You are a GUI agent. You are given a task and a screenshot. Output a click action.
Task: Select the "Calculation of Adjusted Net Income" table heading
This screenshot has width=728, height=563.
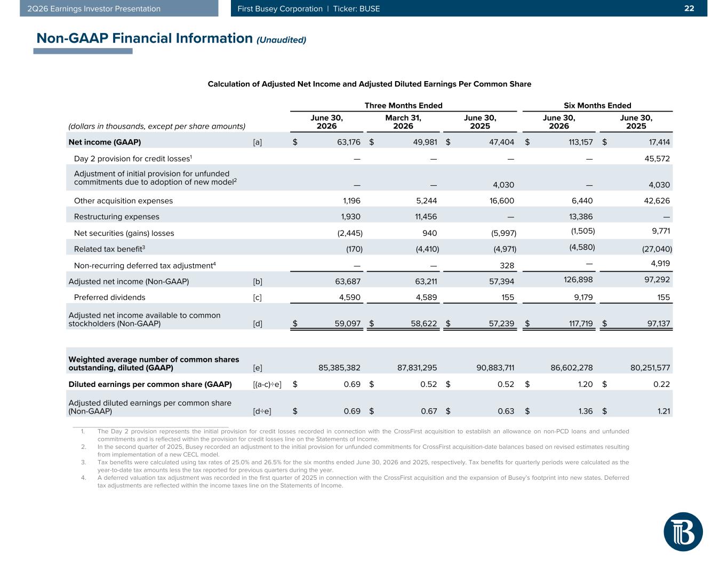coord(369,84)
